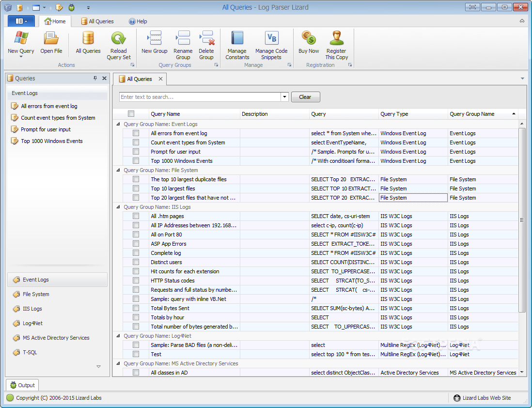Switch to the Home ribbon tab

(x=55, y=21)
